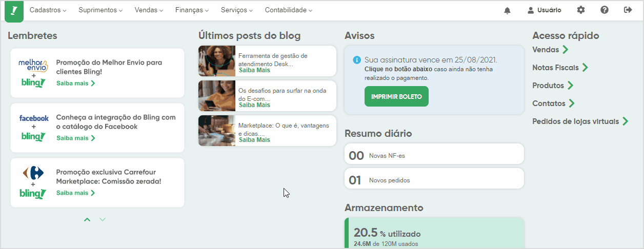Open the 01 Novos pedidos summary card
The image size is (644, 249).
(434, 178)
